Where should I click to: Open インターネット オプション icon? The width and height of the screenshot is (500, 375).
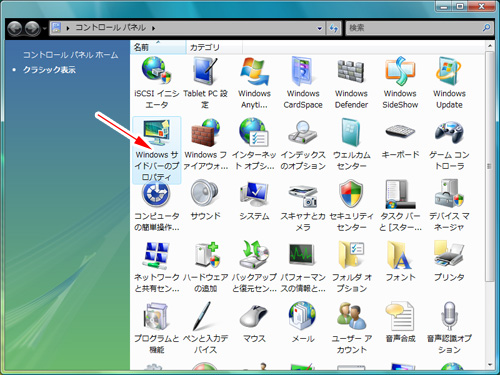click(254, 133)
